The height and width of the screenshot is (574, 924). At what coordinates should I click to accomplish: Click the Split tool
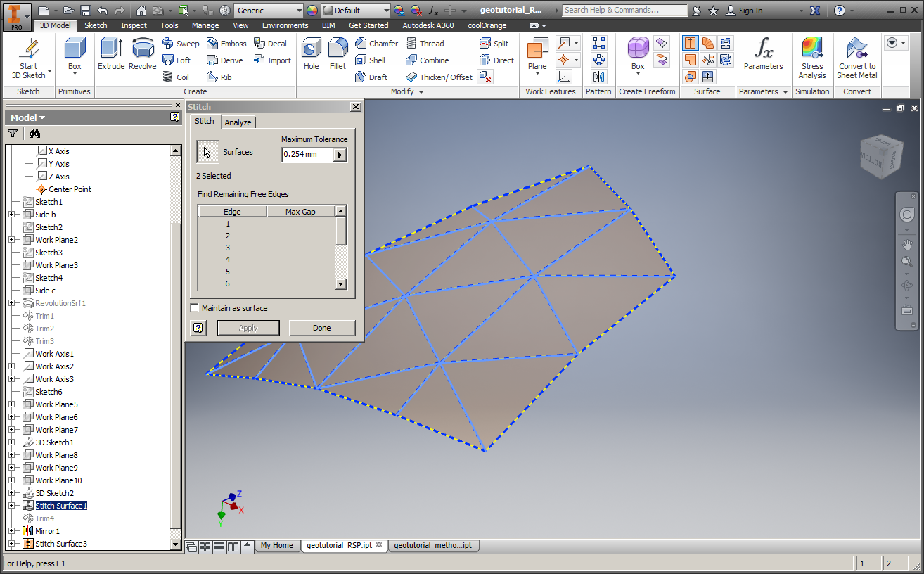coord(494,44)
